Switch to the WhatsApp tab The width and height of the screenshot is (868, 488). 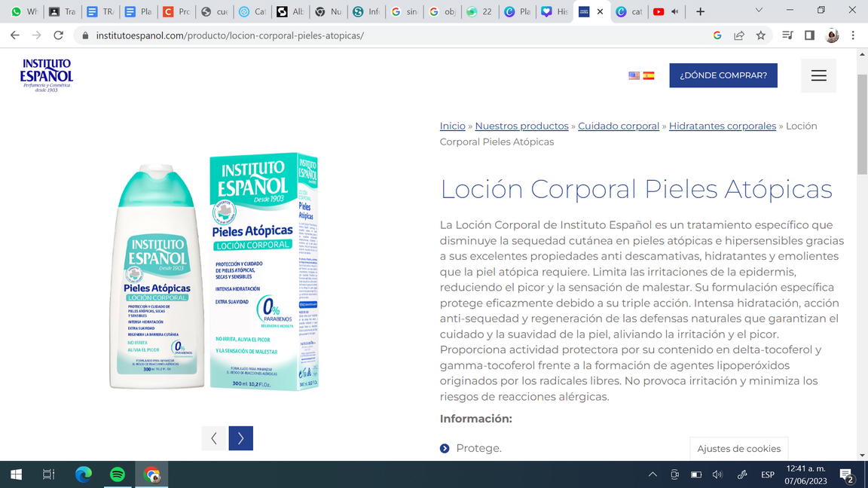tap(24, 11)
